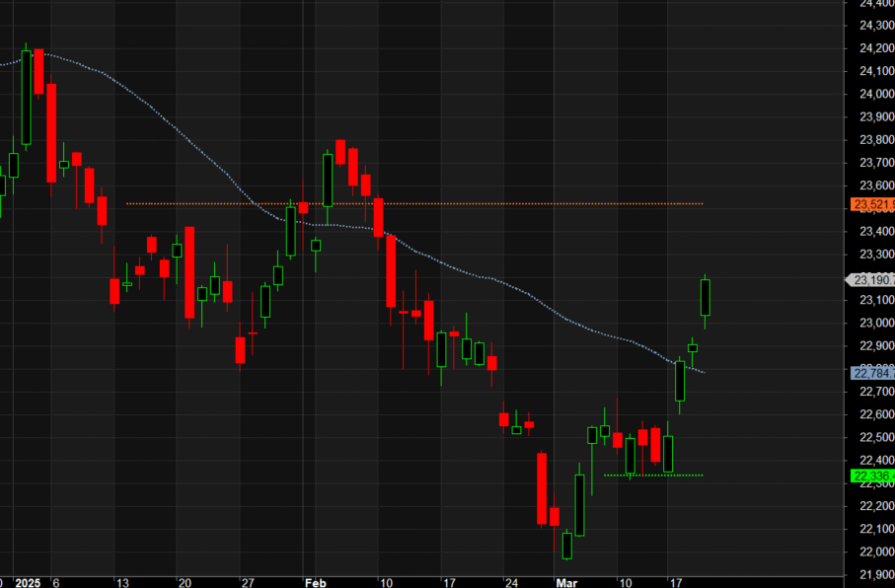
Task: Click the blue 22,784 moving average label
Action: (871, 373)
